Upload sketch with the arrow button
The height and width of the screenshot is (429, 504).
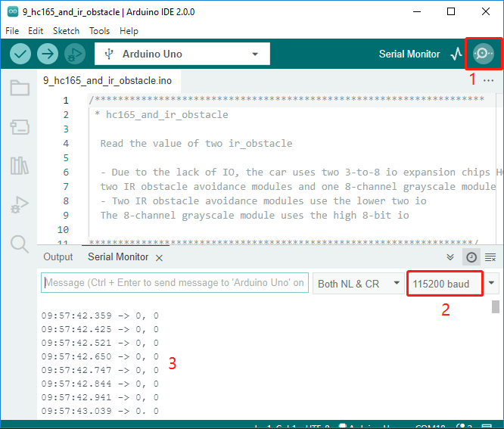[x=48, y=54]
